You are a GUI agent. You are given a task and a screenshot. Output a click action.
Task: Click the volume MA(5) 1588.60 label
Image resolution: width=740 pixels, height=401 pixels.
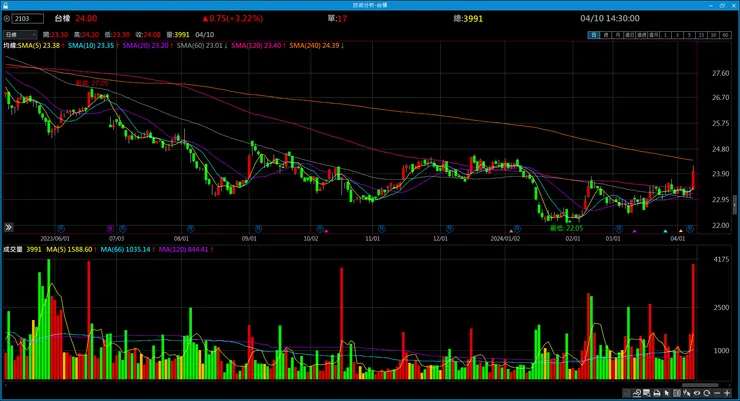tap(69, 250)
